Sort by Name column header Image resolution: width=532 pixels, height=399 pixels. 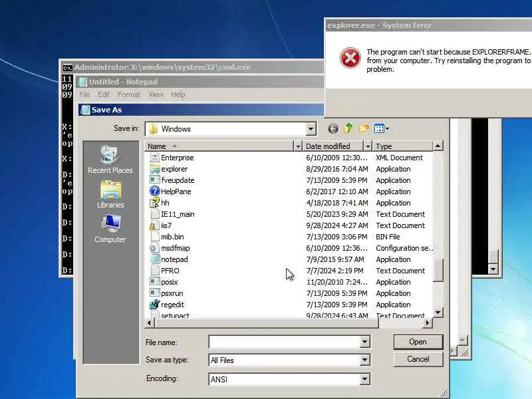219,146
